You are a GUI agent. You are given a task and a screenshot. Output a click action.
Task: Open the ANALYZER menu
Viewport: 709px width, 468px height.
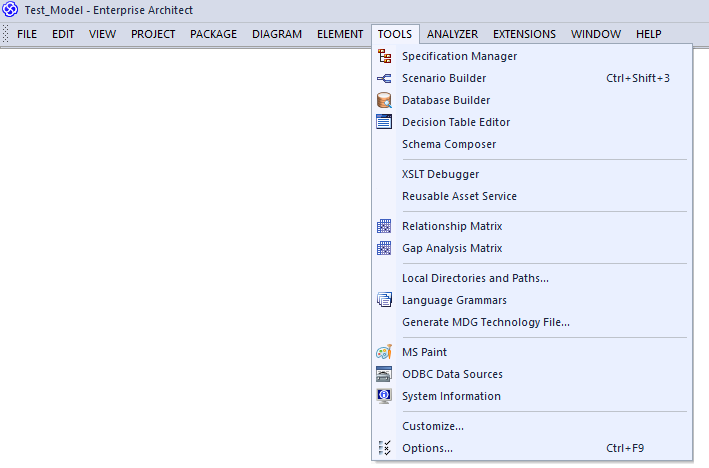point(452,34)
